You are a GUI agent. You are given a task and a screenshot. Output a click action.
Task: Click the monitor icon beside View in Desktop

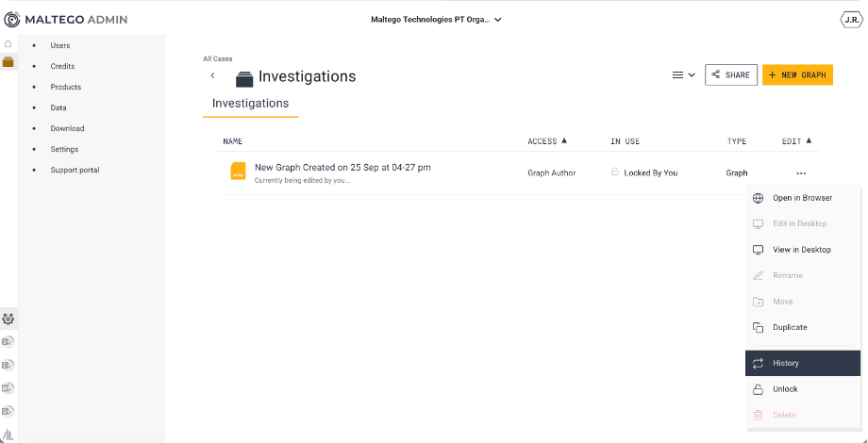tap(759, 250)
